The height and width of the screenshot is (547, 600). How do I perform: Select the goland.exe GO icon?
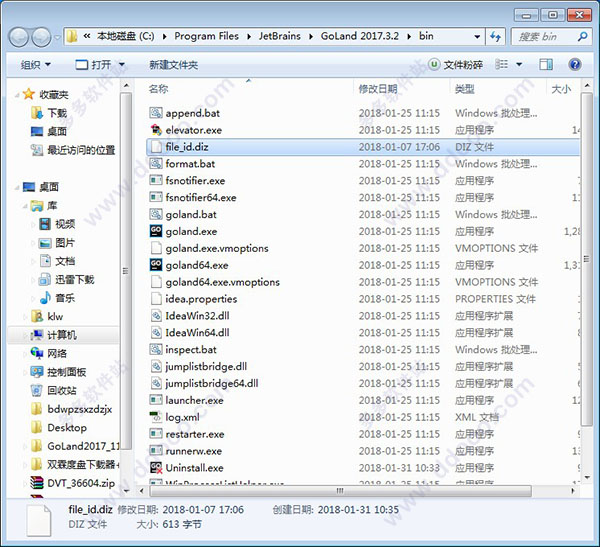[156, 231]
